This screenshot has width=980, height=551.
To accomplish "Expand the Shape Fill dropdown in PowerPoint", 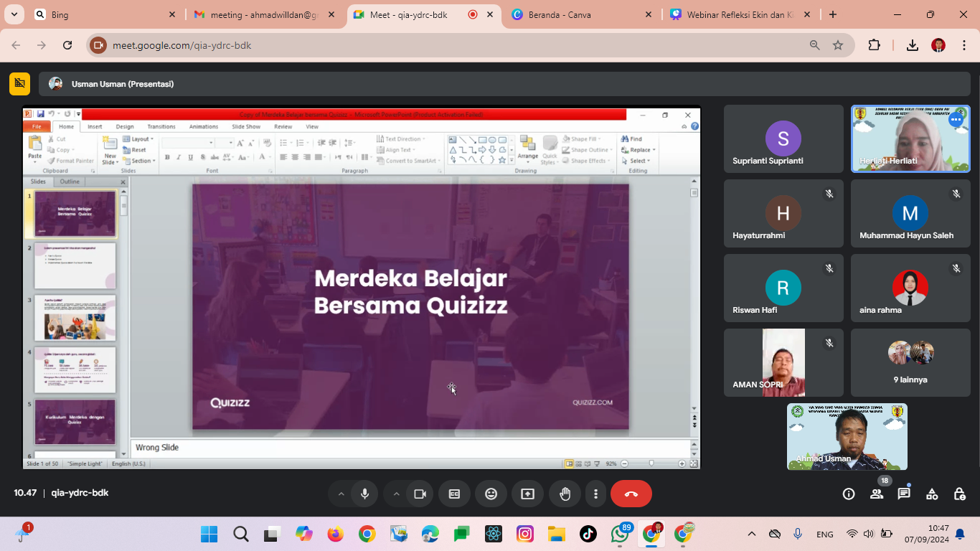I will pos(583,139).
